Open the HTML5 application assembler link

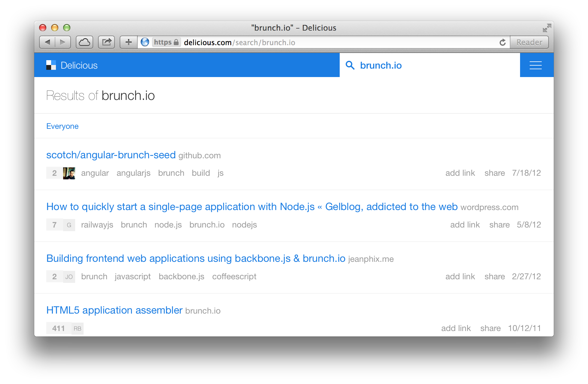[114, 310]
